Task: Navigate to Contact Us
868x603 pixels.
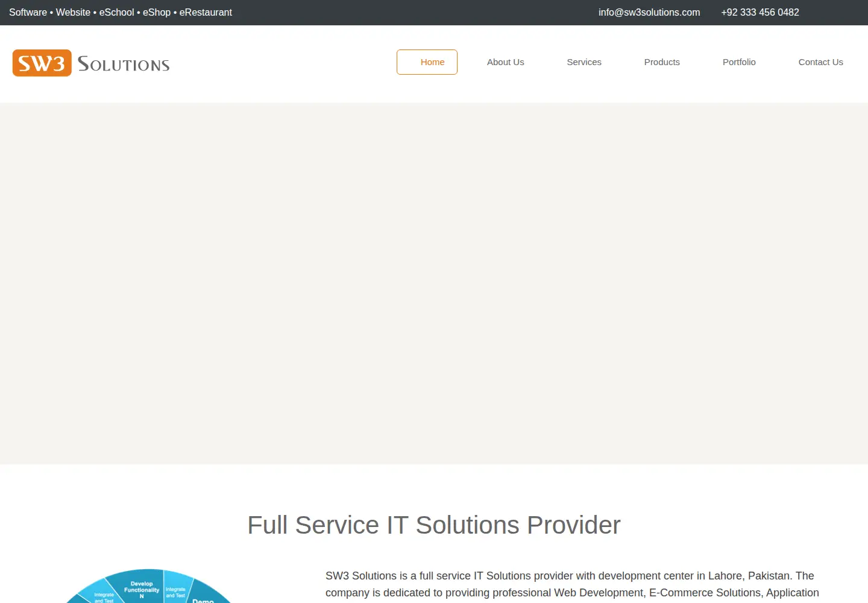Action: click(x=820, y=62)
